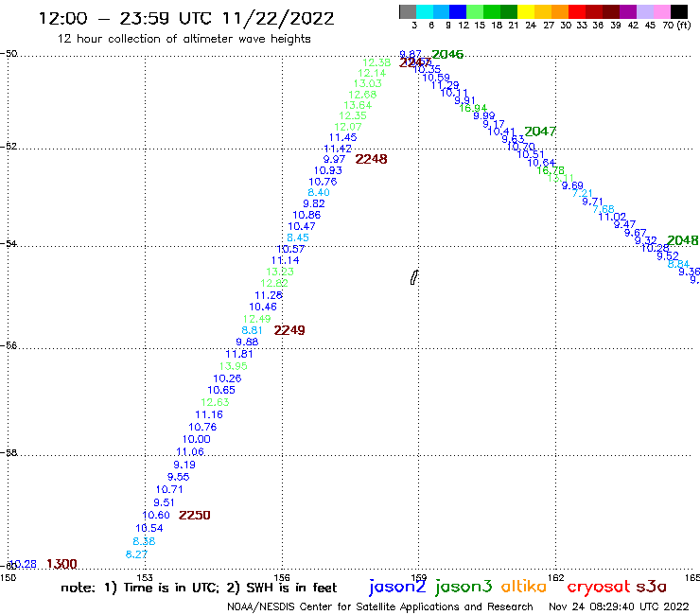Click the pass time label 2248
700x615 pixels.
371,159
